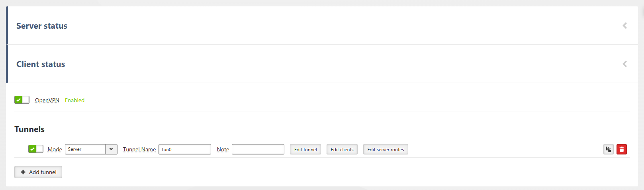This screenshot has width=644, height=190.
Task: Disable the OpenVPN toggle switch
Action: coord(22,100)
